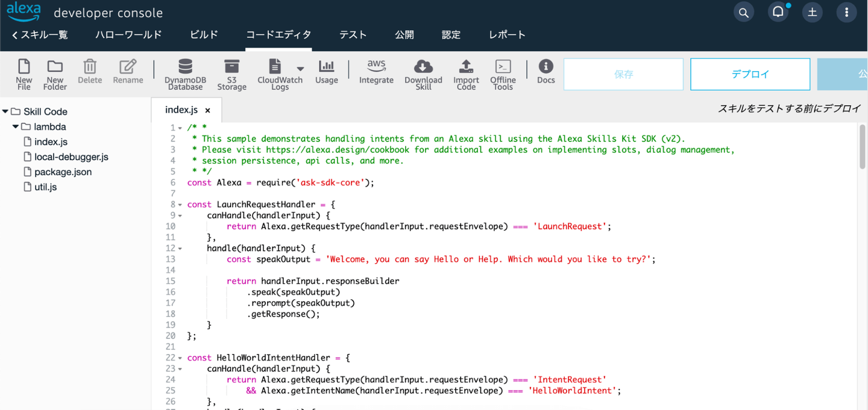Image resolution: width=868 pixels, height=410 pixels.
Task: Click the デプロイ button
Action: coord(750,74)
